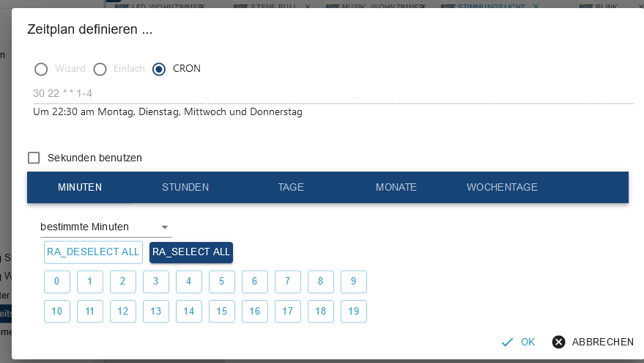The width and height of the screenshot is (644, 363).
Task: Choose minute 15 button
Action: (x=222, y=311)
